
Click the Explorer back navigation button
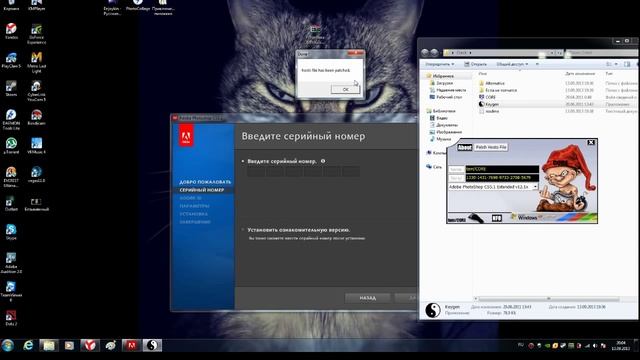tap(425, 53)
